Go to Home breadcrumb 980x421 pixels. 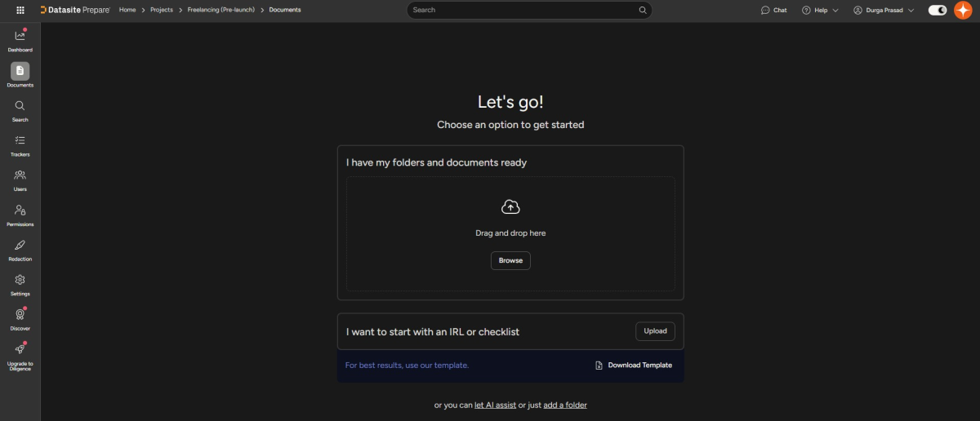[127, 10]
